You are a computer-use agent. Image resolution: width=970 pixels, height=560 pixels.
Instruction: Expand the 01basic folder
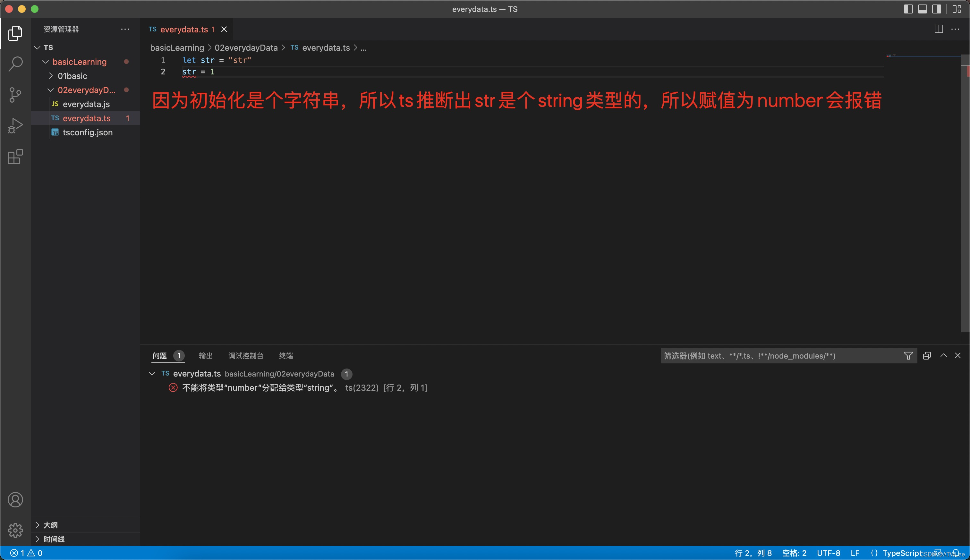pos(72,76)
